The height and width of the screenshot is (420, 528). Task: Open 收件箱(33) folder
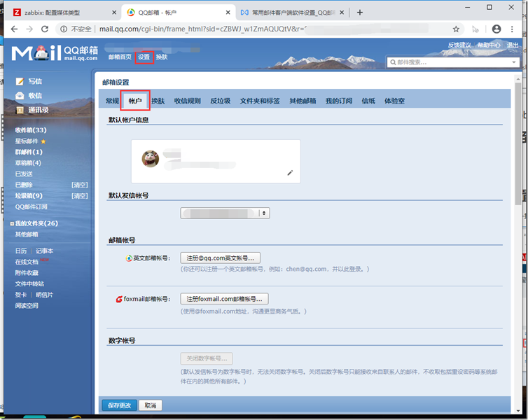tap(31, 130)
